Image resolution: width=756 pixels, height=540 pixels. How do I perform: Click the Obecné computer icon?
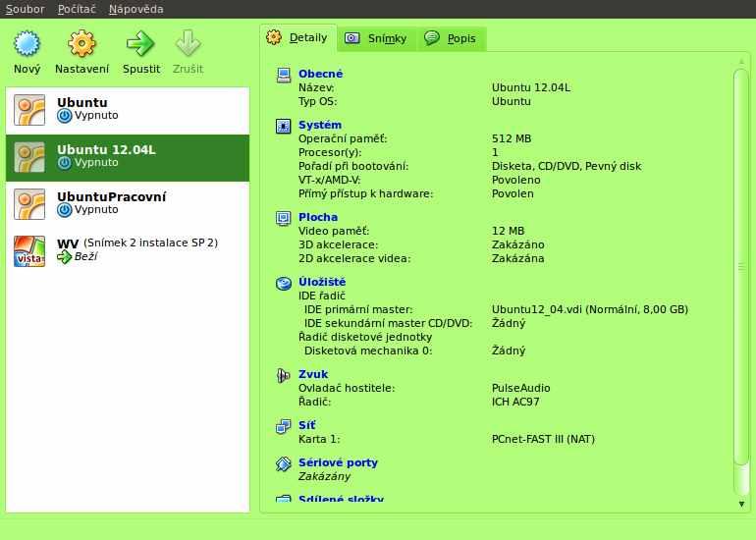(x=284, y=76)
